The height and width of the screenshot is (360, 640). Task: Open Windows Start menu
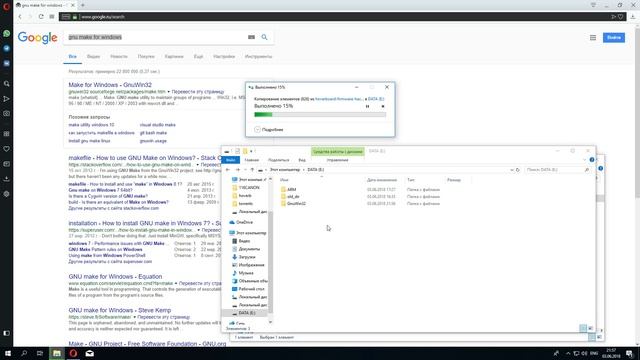pos(8,353)
